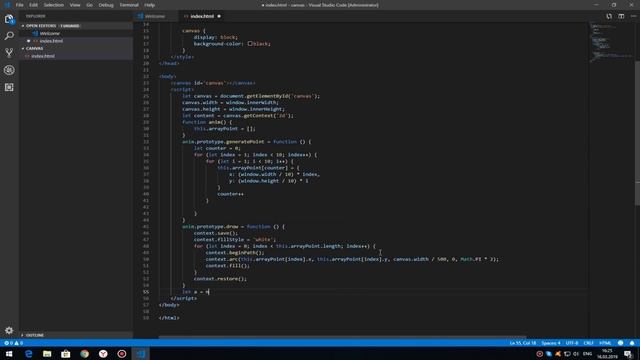Click the black color swatch in CSS
This screenshot has width=640, height=360.
point(250,43)
